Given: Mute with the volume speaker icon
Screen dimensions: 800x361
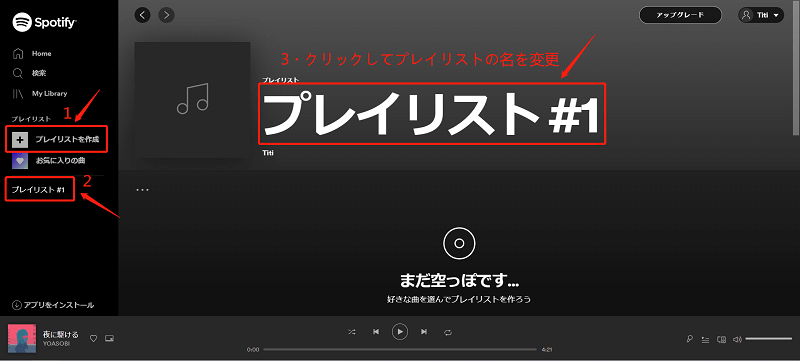Looking at the screenshot, I should tap(737, 339).
